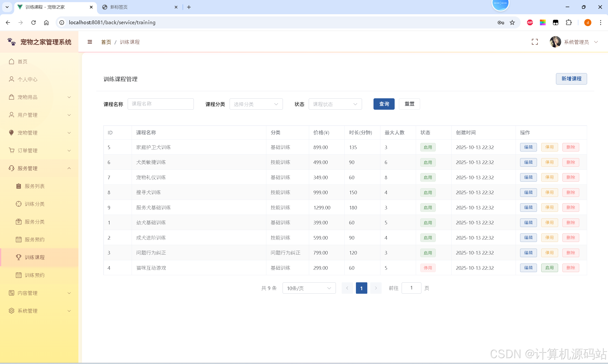Viewport: 608px width, 364px height.
Task: Click the 服务预约 calendar icon
Action: pos(18,239)
